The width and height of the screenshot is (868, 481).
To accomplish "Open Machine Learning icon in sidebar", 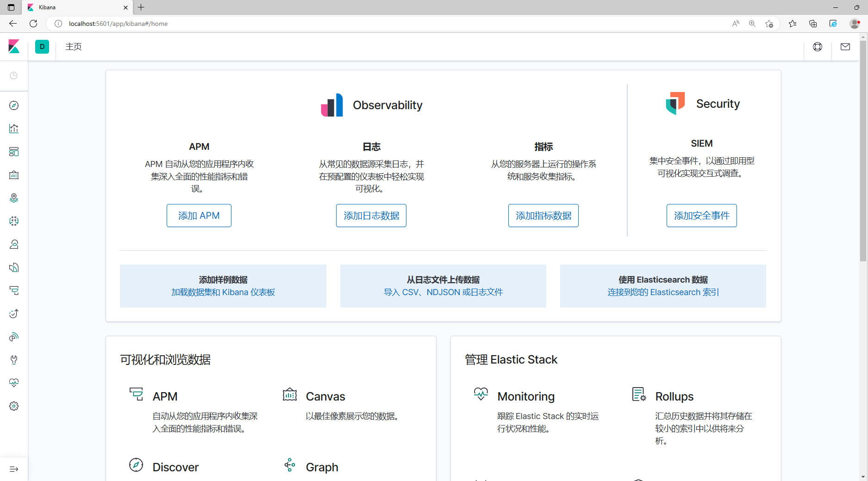I will click(14, 221).
